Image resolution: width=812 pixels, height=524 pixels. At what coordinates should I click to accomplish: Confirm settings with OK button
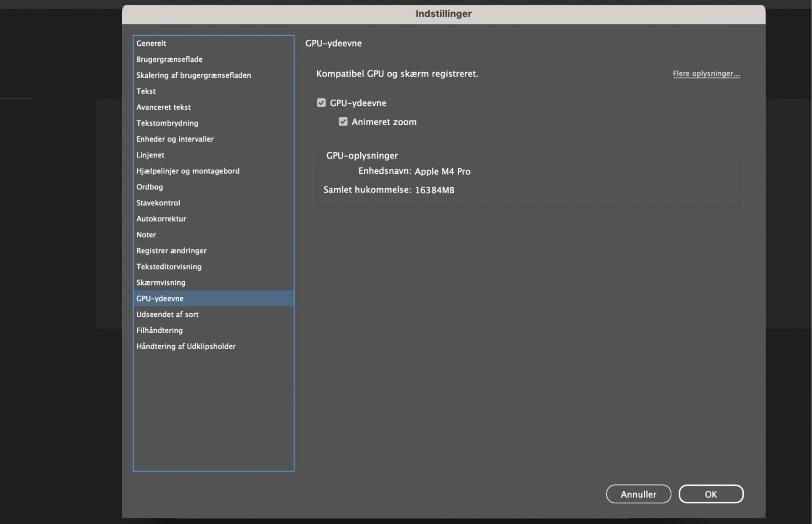[x=710, y=494]
